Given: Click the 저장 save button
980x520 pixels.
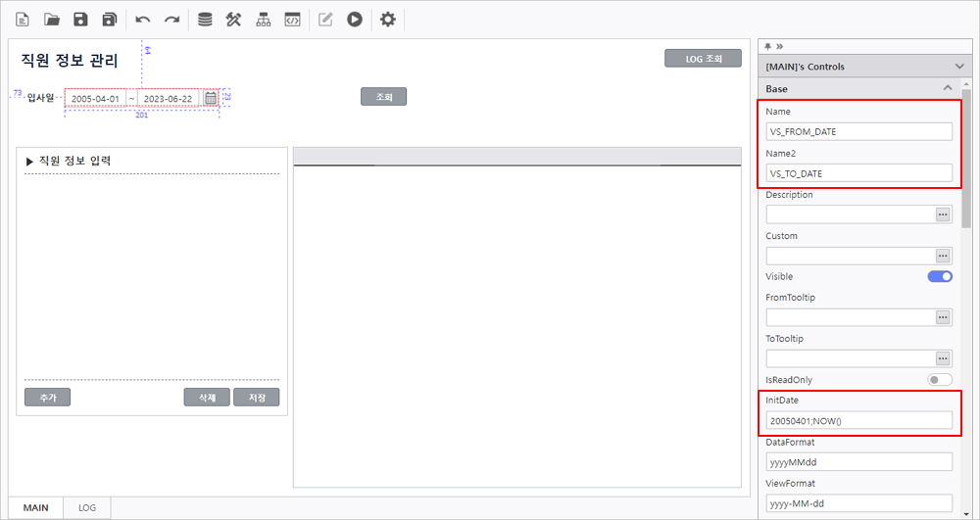Looking at the screenshot, I should 256,397.
